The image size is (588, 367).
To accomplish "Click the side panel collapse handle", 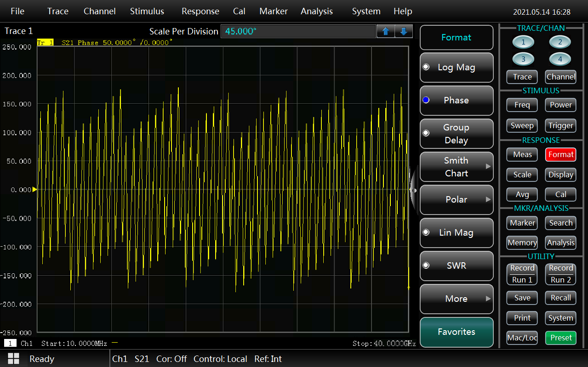I will (x=413, y=190).
